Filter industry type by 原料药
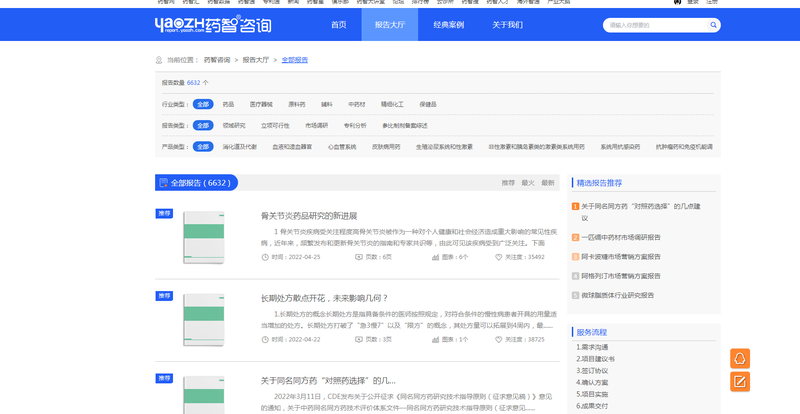800x414 pixels. coord(296,104)
